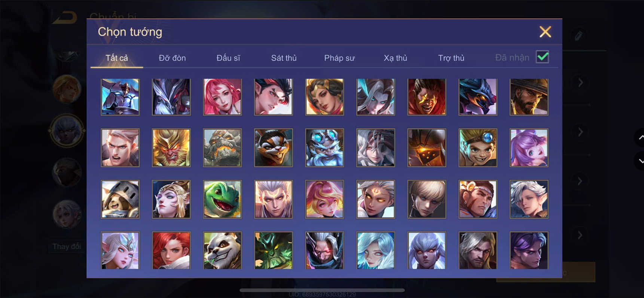644x298 pixels.
Task: Toggle the Đã nhận checkbox
Action: tap(542, 57)
